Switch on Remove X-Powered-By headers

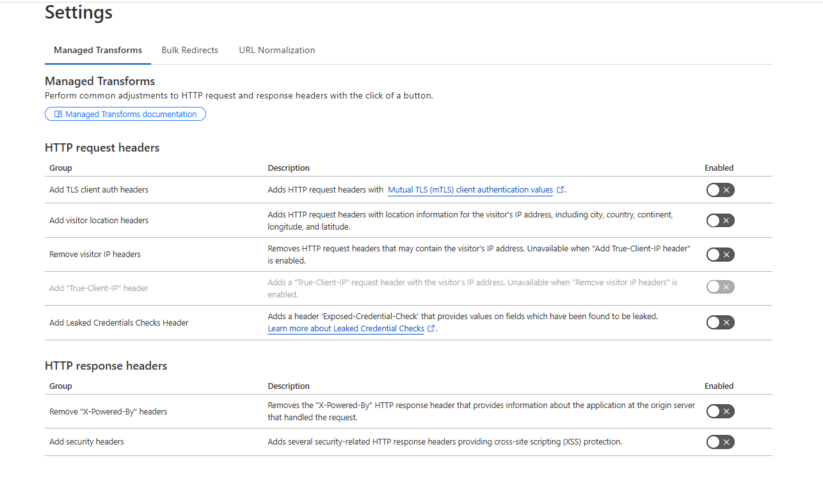pos(720,411)
